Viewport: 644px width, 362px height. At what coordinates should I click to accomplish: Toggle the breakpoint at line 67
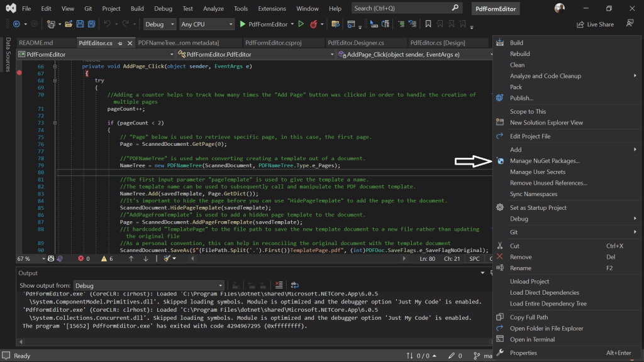[x=19, y=73]
